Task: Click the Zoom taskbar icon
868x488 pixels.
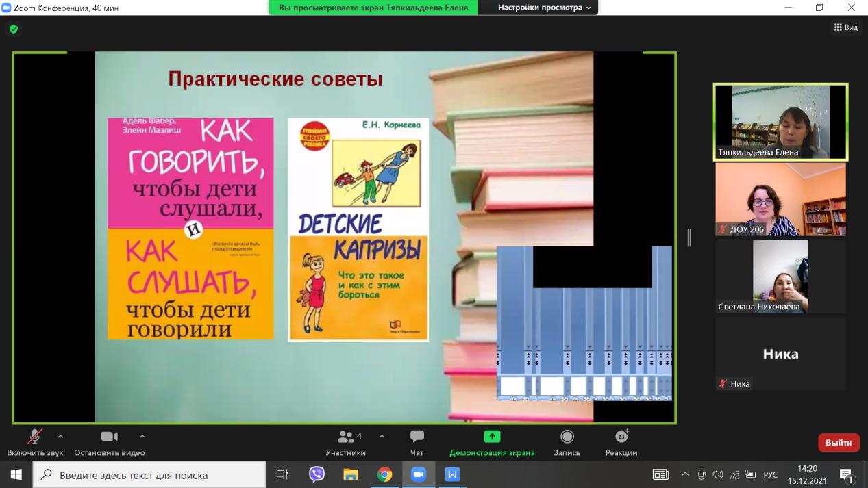Action: coord(418,474)
